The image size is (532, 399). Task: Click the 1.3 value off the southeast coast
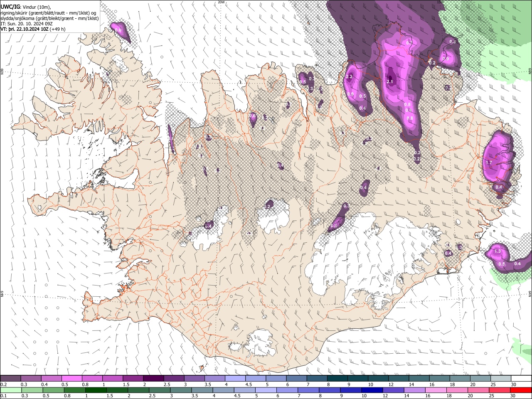(498, 251)
